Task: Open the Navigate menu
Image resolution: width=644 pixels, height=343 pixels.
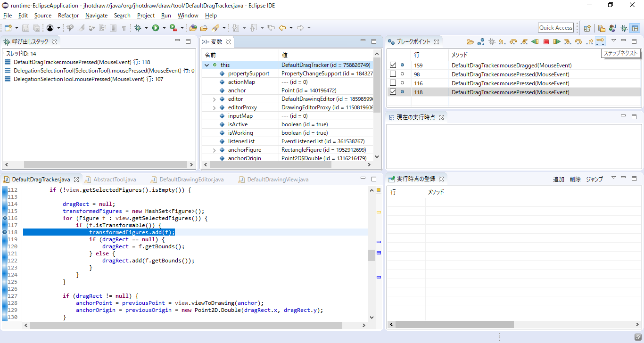Action: pos(96,16)
